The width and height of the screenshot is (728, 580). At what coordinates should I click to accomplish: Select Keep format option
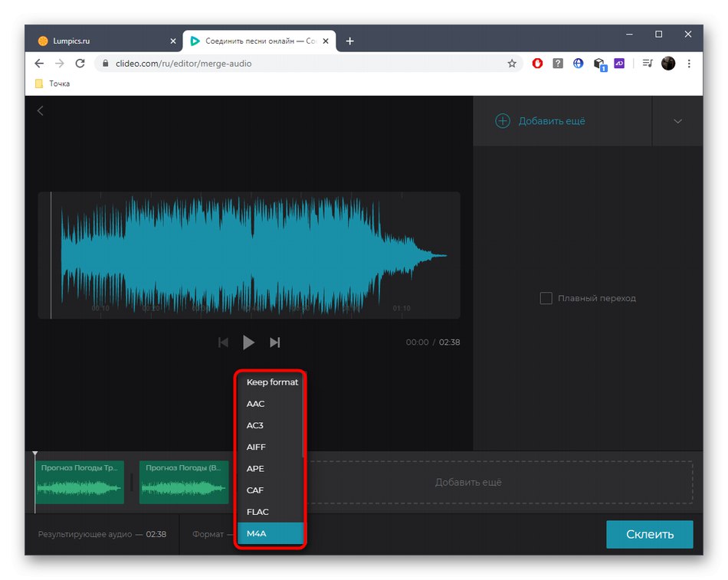point(271,382)
